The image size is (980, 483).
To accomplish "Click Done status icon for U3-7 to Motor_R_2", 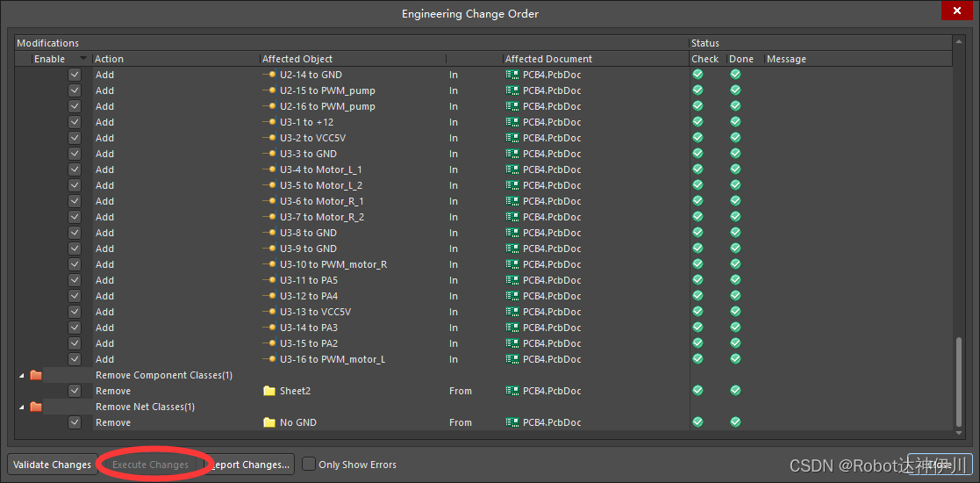I will pos(735,217).
